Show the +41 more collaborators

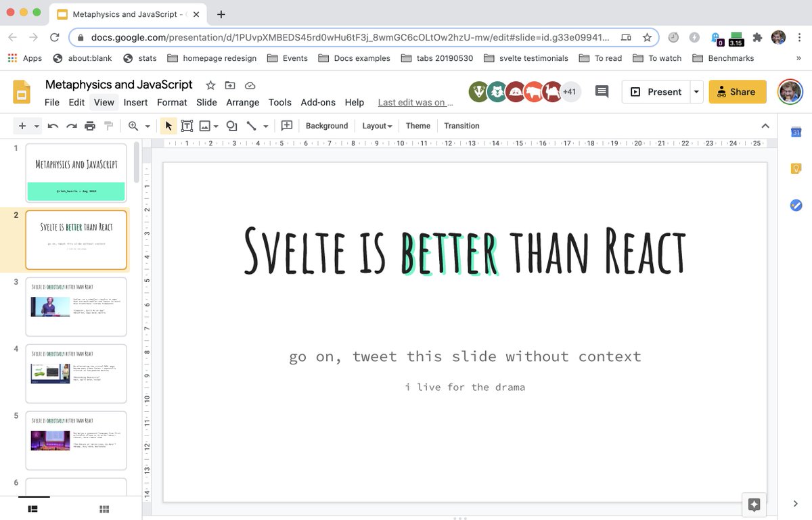tap(570, 91)
